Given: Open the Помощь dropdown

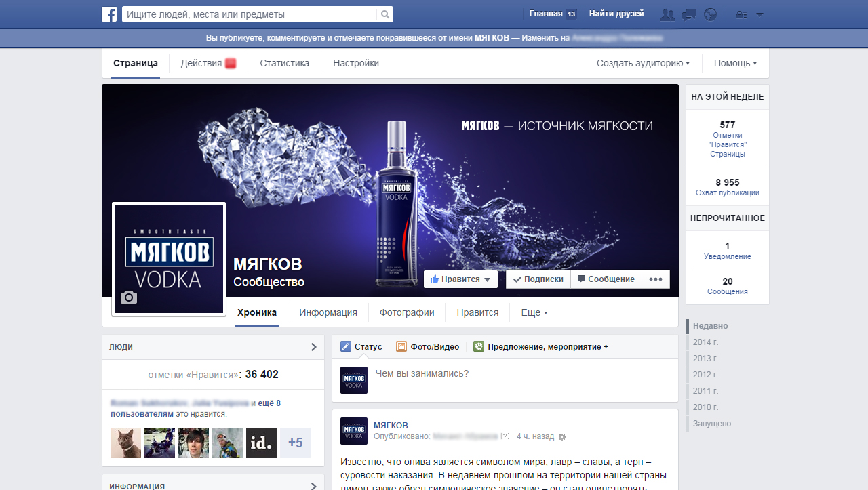Looking at the screenshot, I should click(735, 63).
